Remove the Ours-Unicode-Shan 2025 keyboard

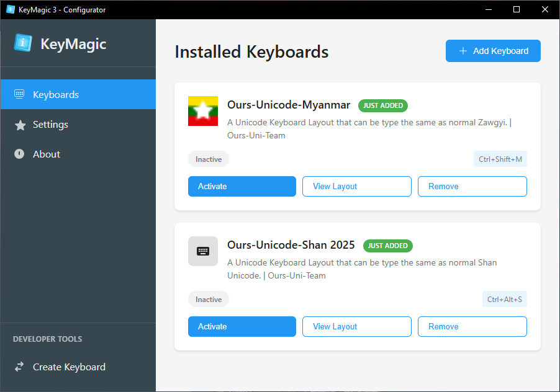click(472, 326)
